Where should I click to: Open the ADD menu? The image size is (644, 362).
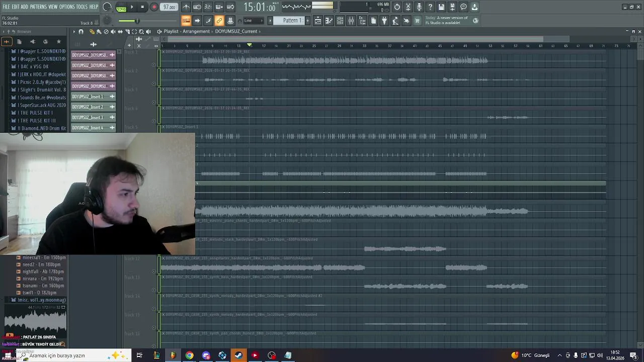24,7
